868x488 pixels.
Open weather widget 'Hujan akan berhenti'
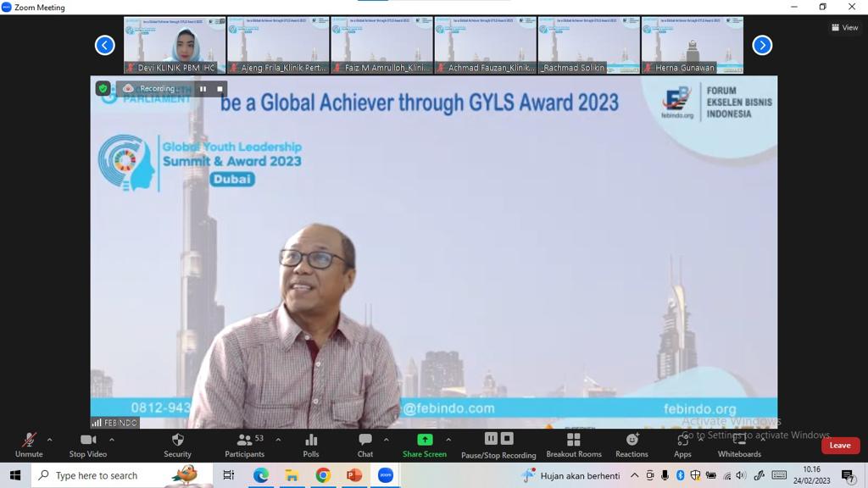571,475
